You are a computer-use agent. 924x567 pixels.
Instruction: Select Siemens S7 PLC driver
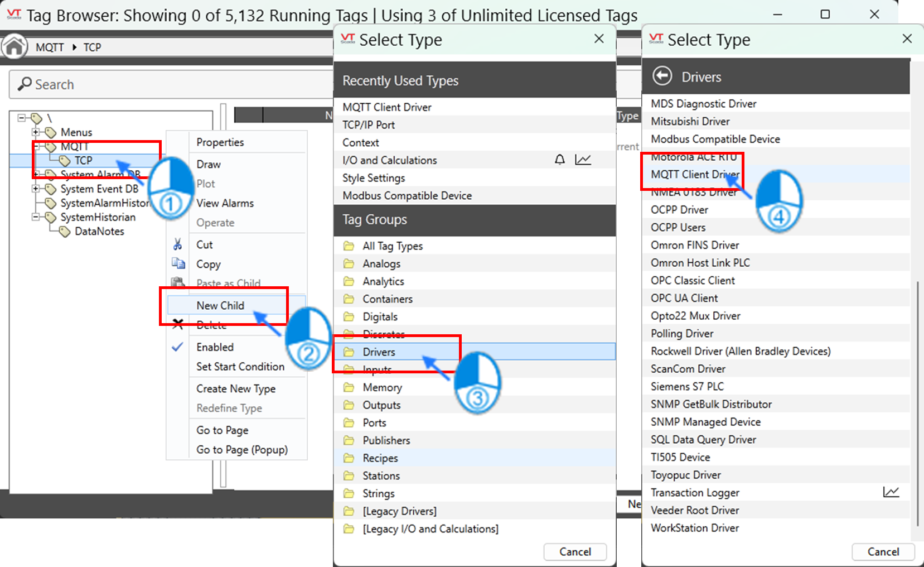(x=776, y=386)
